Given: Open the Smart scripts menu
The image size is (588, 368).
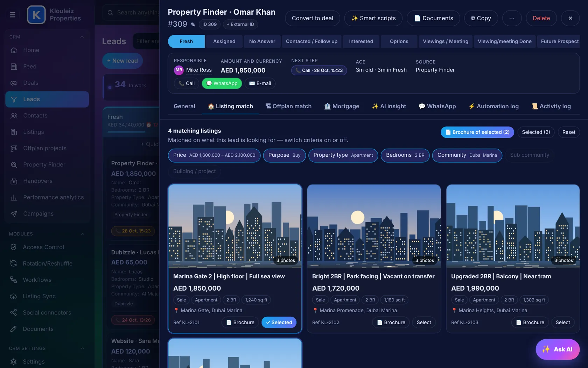Looking at the screenshot, I should 373,18.
